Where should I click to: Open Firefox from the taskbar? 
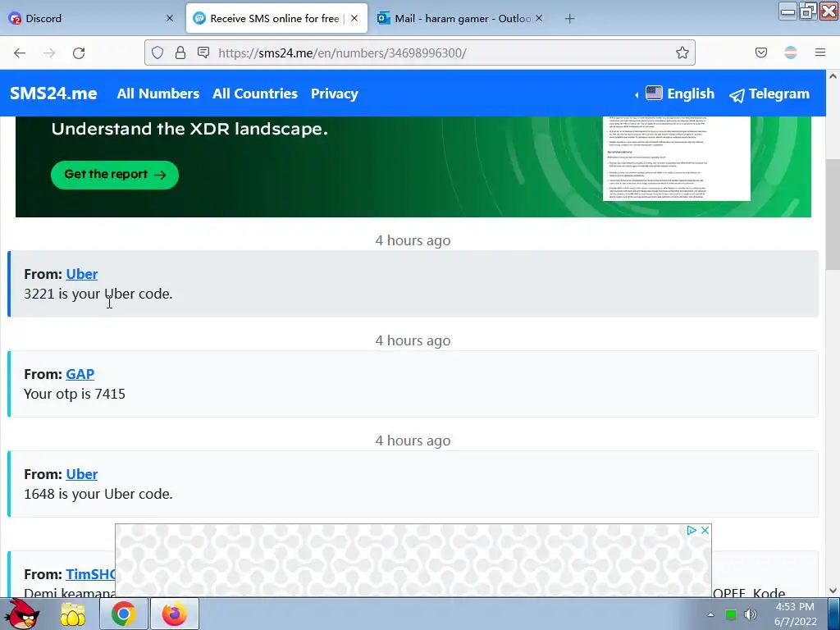(x=175, y=614)
